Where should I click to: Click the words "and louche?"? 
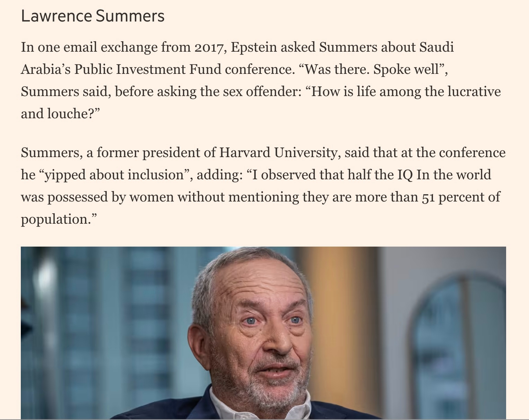(x=58, y=114)
